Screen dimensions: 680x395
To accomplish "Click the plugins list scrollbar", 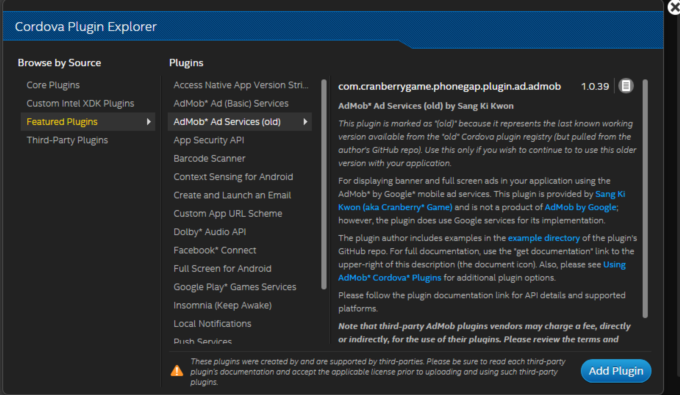I will click(x=324, y=184).
